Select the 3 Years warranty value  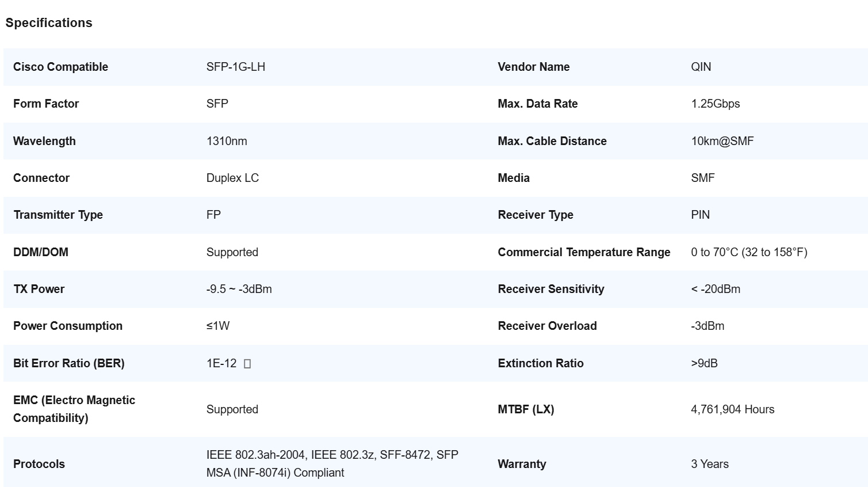click(x=710, y=464)
